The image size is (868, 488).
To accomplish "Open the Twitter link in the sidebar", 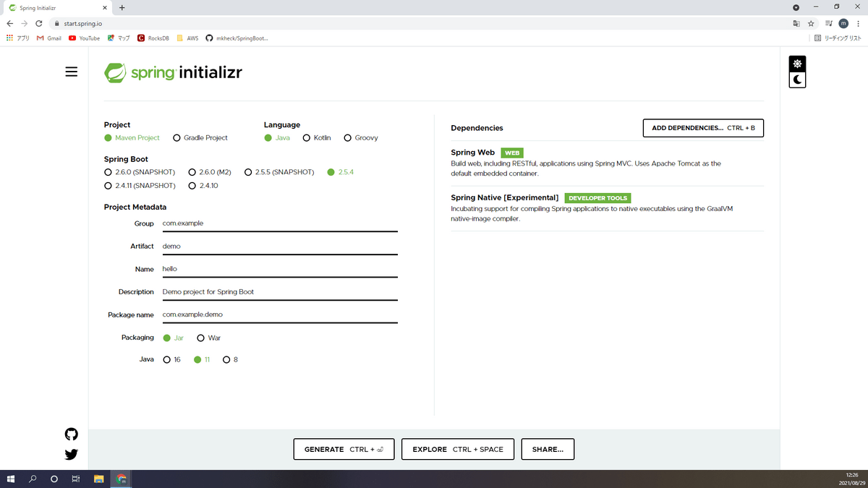I will [71, 455].
